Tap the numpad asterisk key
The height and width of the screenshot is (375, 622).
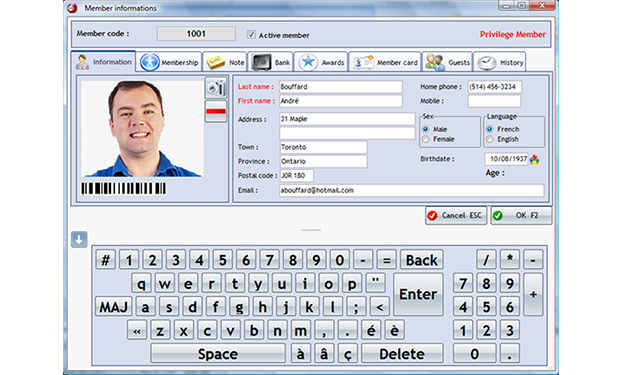click(x=510, y=260)
